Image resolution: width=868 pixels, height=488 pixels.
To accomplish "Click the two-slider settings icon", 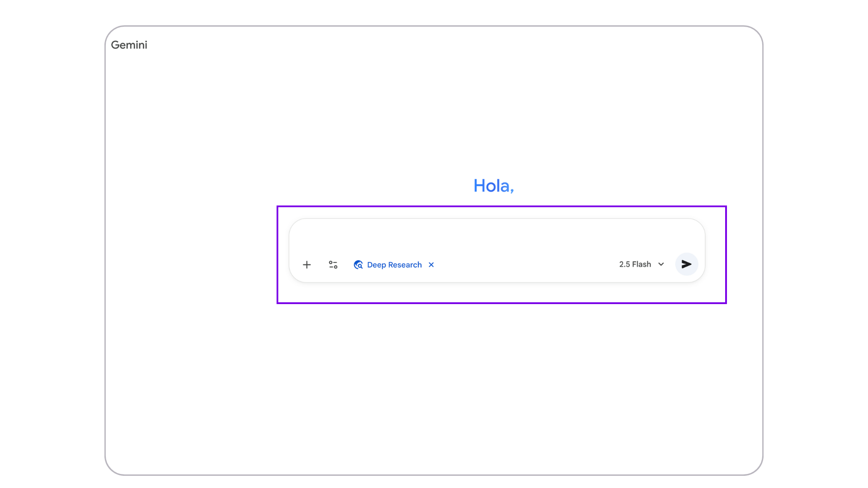I will pyautogui.click(x=333, y=265).
